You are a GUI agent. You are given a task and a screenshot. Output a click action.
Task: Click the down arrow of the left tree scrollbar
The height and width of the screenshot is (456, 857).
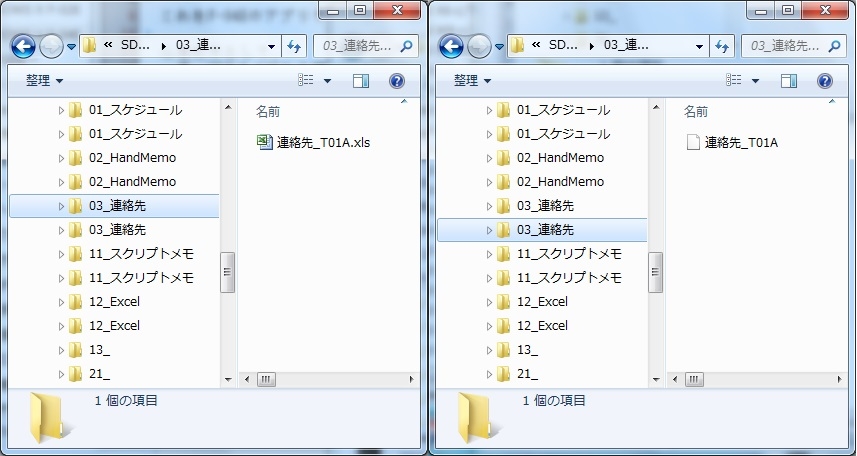228,379
